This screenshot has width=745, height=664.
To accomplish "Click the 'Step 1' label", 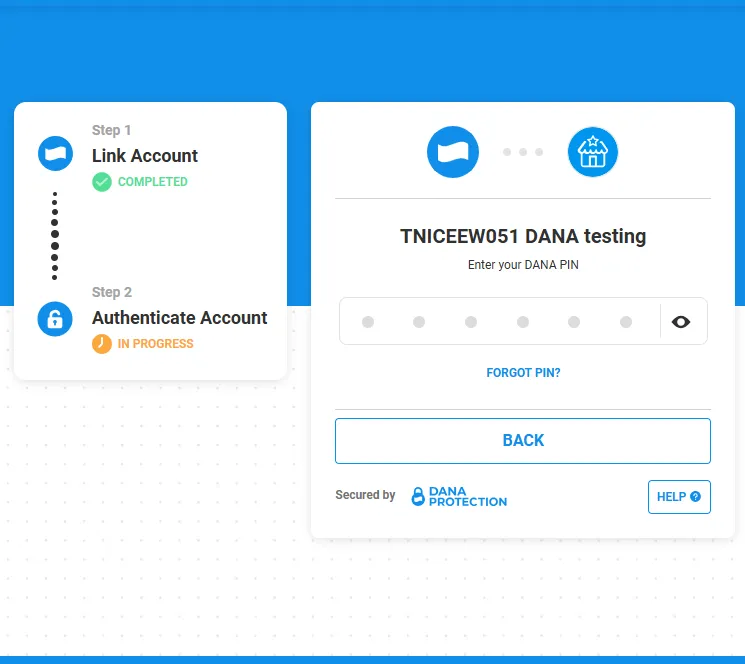I will (111, 130).
